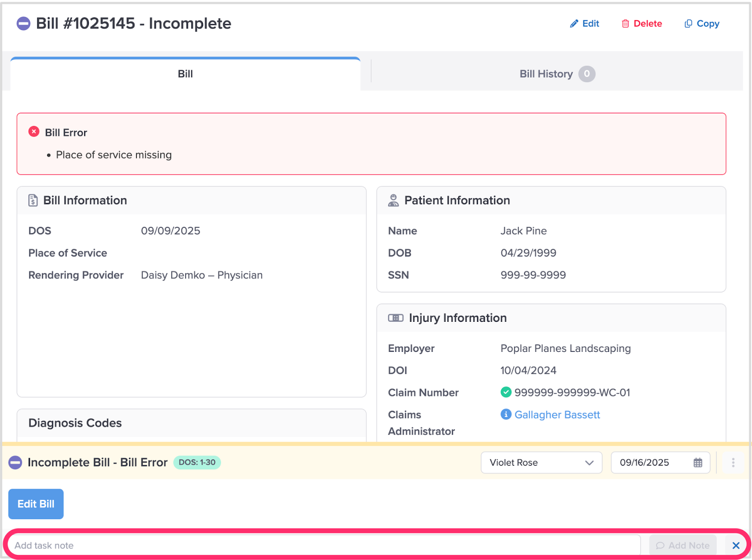Click the Copy bill icon

(688, 23)
